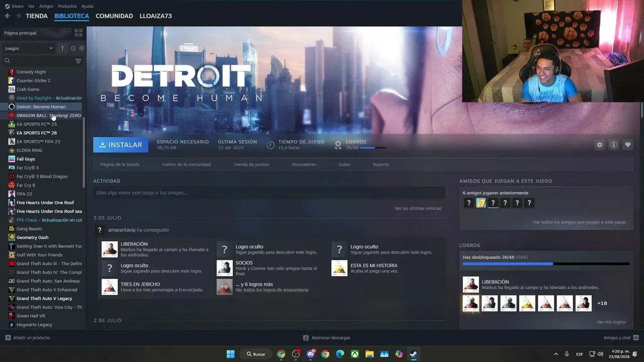Viewport: 644px width, 362px height.
Task: Select Geometry Dash in the library list
Action: [x=32, y=237]
